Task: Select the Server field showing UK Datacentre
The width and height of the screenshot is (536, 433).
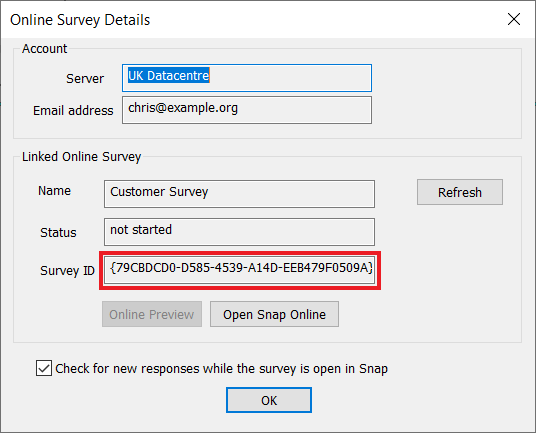Action: [247, 78]
